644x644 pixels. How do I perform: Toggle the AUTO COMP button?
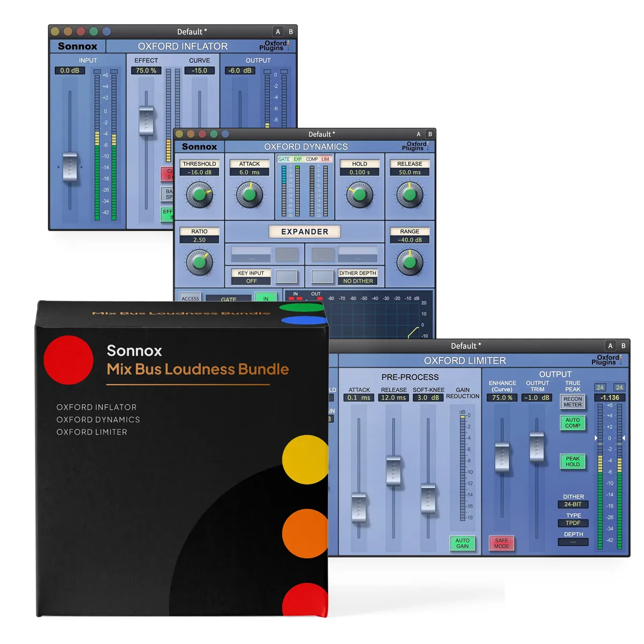(x=573, y=423)
